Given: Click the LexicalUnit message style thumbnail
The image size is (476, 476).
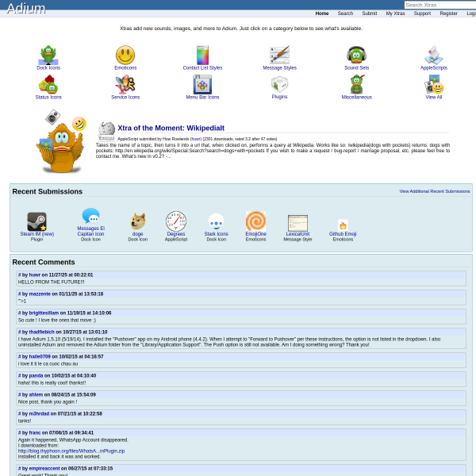Looking at the screenshot, I should pos(297,223).
